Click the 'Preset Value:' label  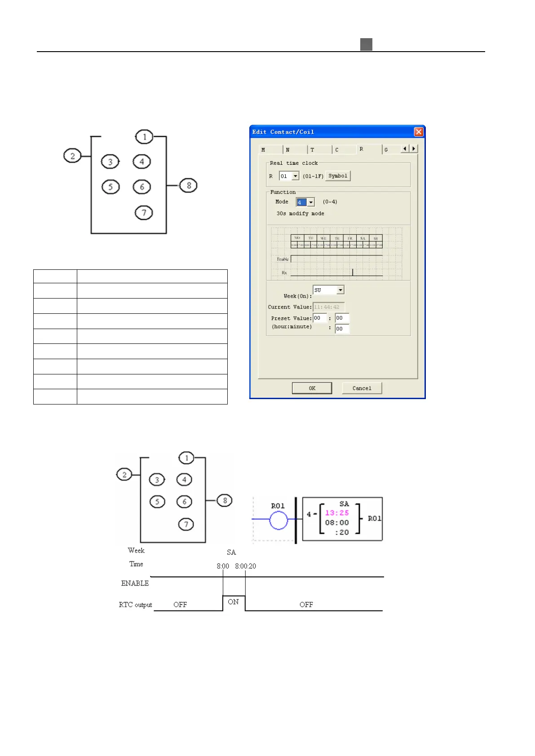coord(291,318)
